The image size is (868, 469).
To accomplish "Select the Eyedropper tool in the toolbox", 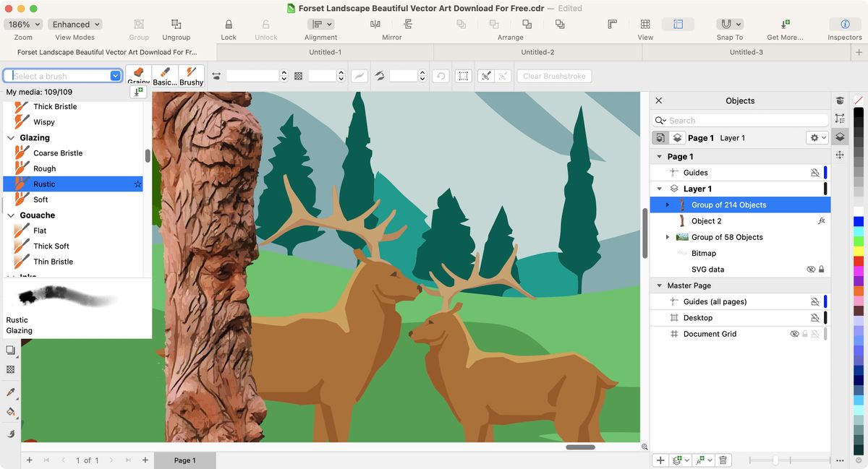I will [12, 392].
